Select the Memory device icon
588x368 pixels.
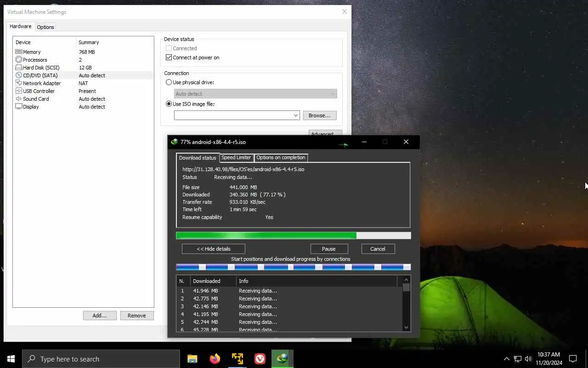coord(19,52)
